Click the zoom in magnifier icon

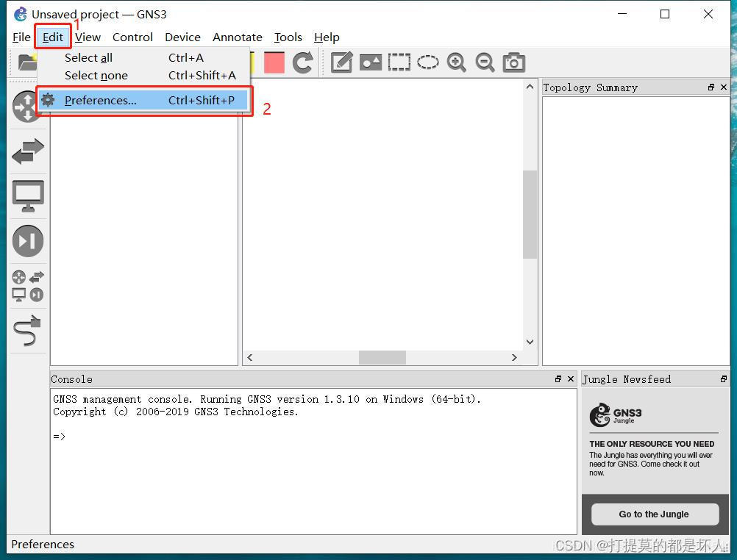(456, 62)
